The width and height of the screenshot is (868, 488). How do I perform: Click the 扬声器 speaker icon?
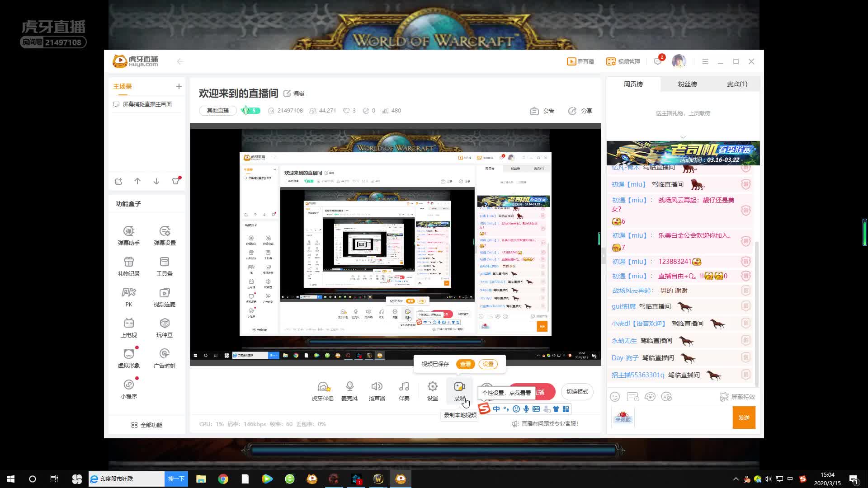[377, 391]
